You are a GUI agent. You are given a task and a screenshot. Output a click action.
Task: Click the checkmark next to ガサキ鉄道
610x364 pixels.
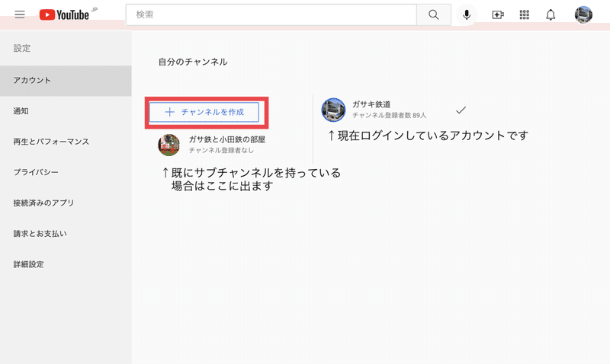461,110
